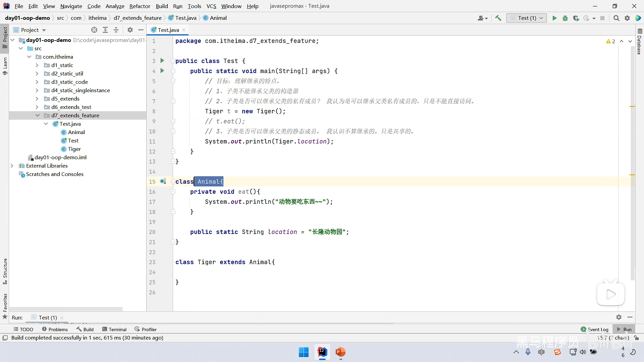
Task: Click the Animal breadcrumb in navigation bar
Action: click(218, 18)
